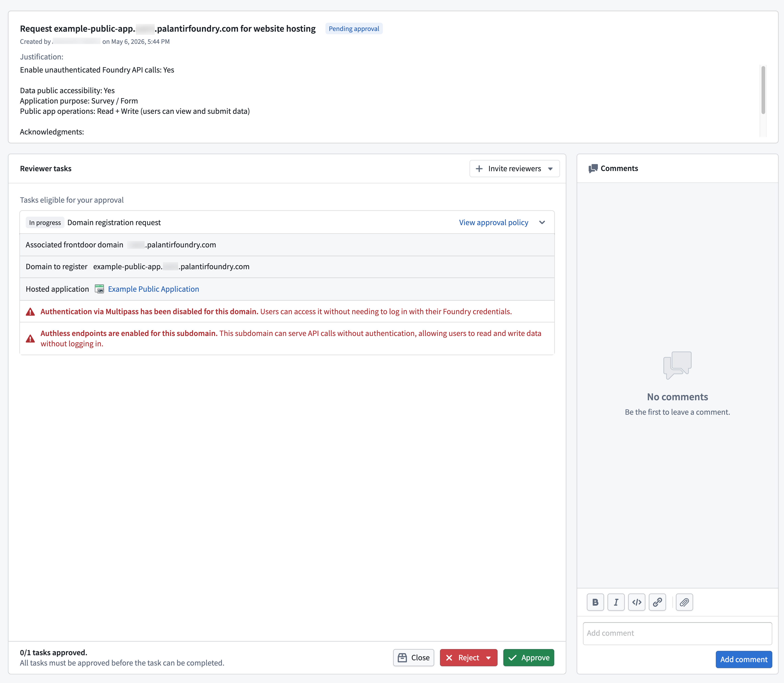Click the Example Public Application app icon
The width and height of the screenshot is (784, 683).
pyautogui.click(x=99, y=289)
